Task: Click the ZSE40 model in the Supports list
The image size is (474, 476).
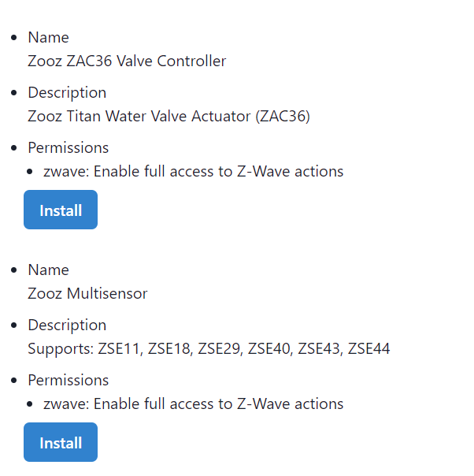Action: point(269,348)
